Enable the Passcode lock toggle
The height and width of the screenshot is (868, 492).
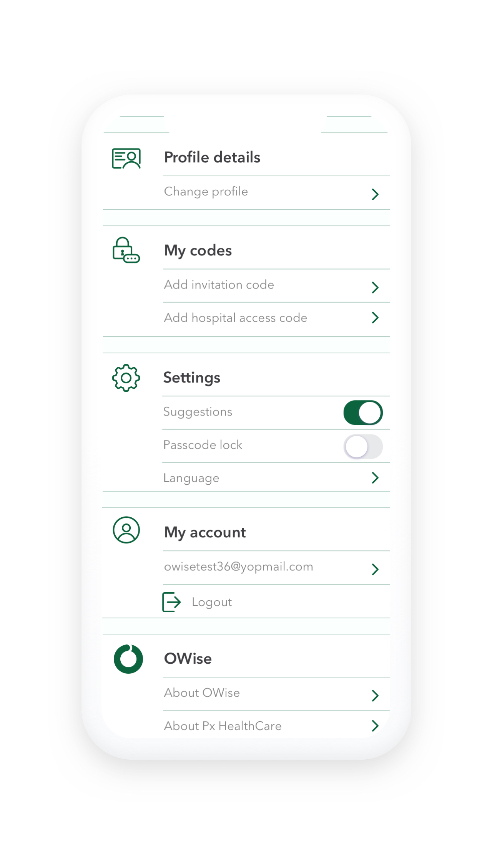point(363,446)
